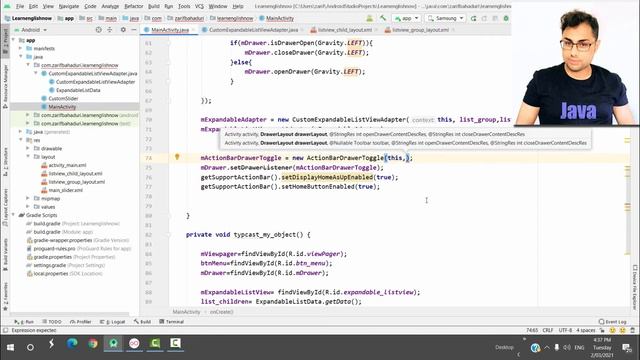Open main_slider.xml in the project tree
Screen dimensions: 640x360
65,190
